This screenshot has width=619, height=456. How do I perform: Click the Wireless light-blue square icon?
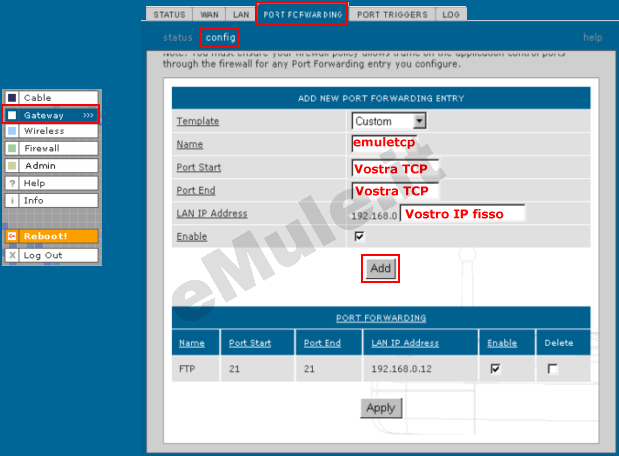pyautogui.click(x=12, y=131)
